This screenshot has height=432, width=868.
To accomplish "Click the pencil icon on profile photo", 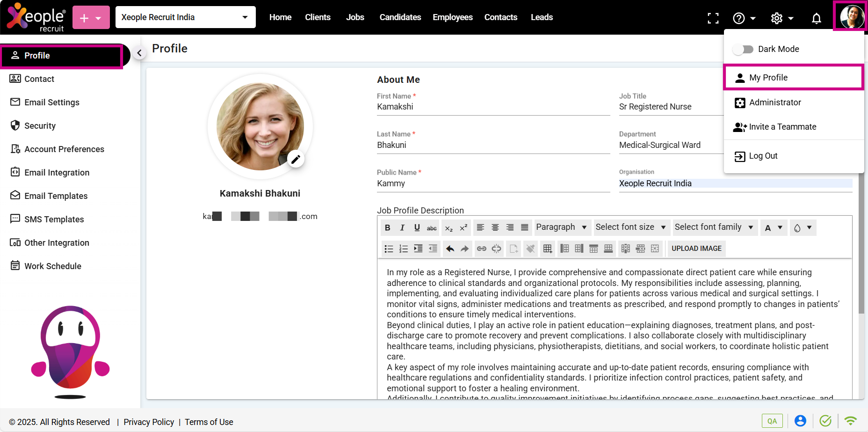I will [x=296, y=159].
